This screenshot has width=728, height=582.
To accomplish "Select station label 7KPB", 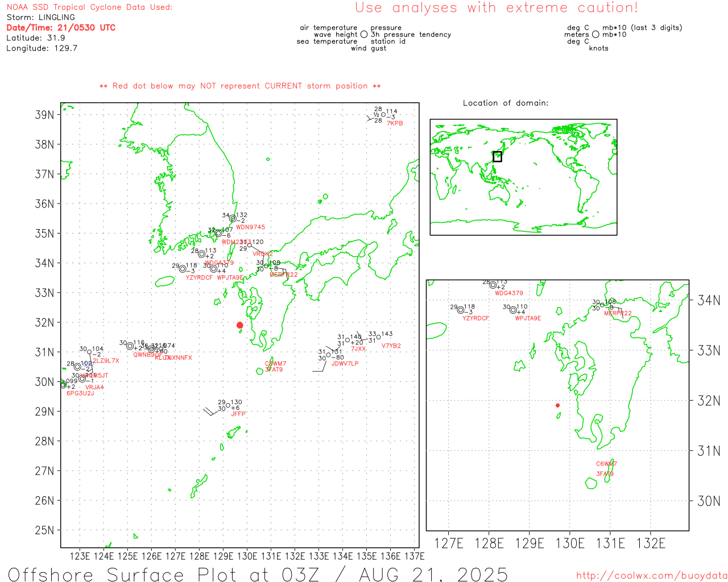I will tap(395, 123).
